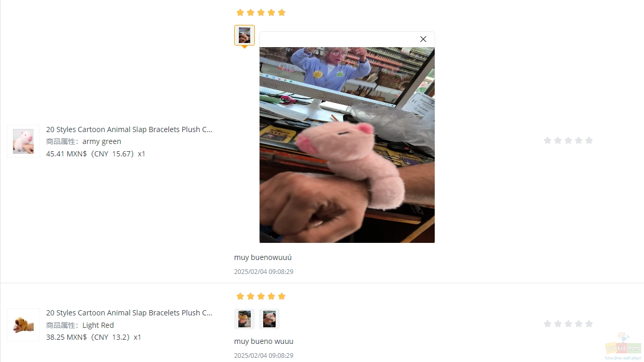Click fifth yellow star above the pink bracelet photo

pyautogui.click(x=282, y=12)
